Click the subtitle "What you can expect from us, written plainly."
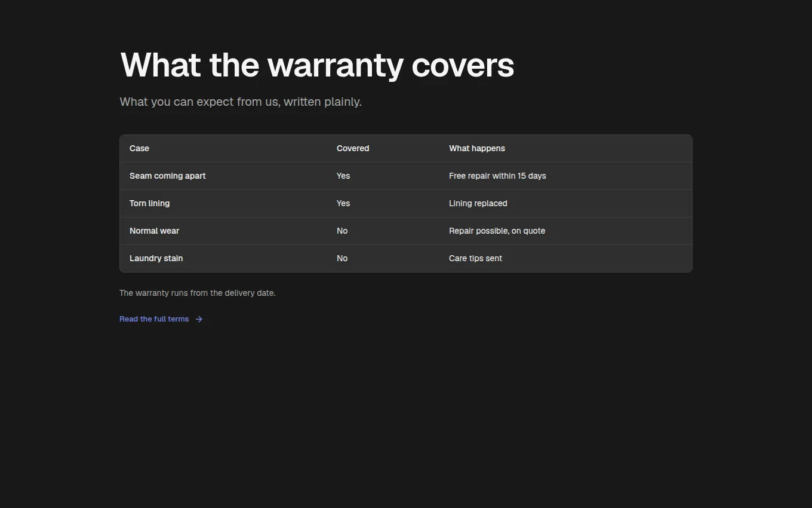 pyautogui.click(x=241, y=102)
